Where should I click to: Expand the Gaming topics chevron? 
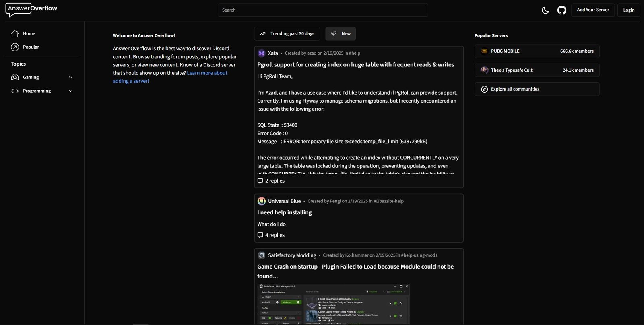pyautogui.click(x=70, y=77)
